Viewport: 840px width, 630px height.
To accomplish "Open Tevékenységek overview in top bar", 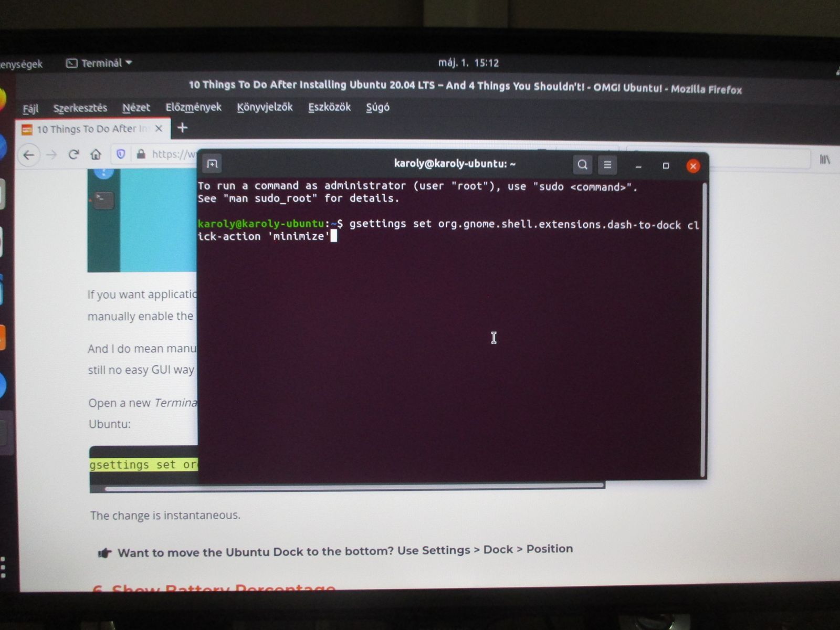I will pyautogui.click(x=21, y=65).
